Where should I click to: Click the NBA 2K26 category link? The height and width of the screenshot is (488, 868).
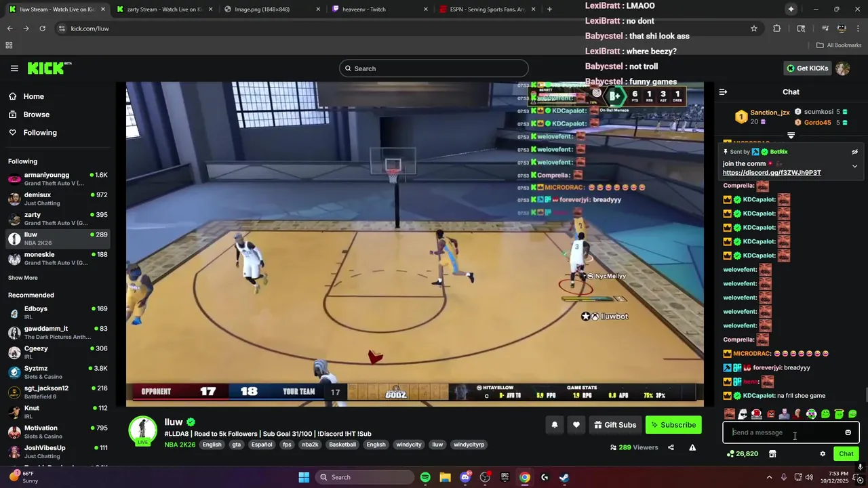click(x=180, y=445)
